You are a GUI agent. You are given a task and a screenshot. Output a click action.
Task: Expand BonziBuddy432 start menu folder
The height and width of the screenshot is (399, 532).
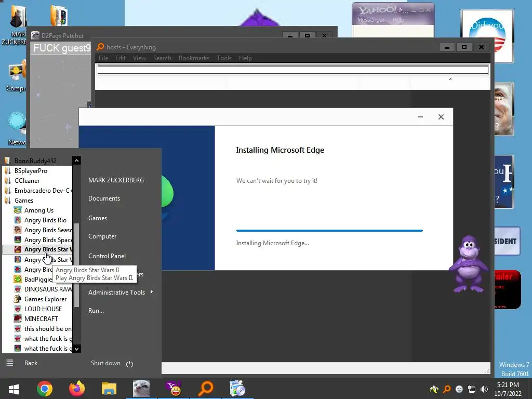click(35, 161)
